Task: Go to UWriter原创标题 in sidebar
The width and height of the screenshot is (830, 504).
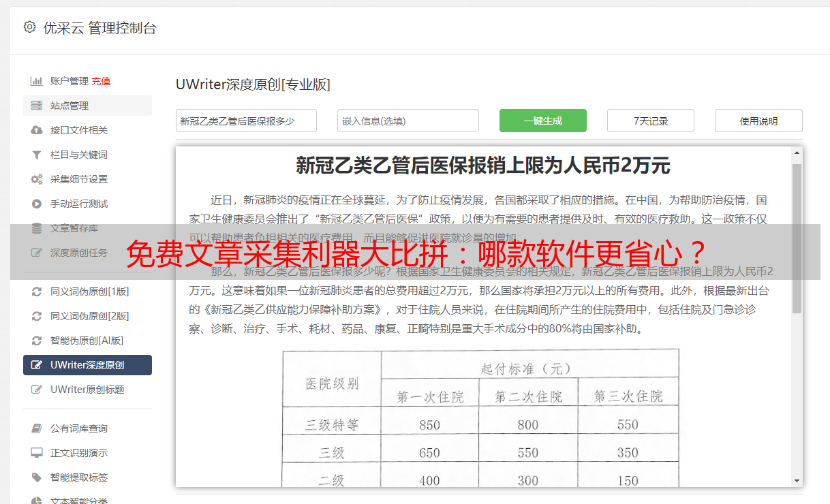Action: pos(87,390)
